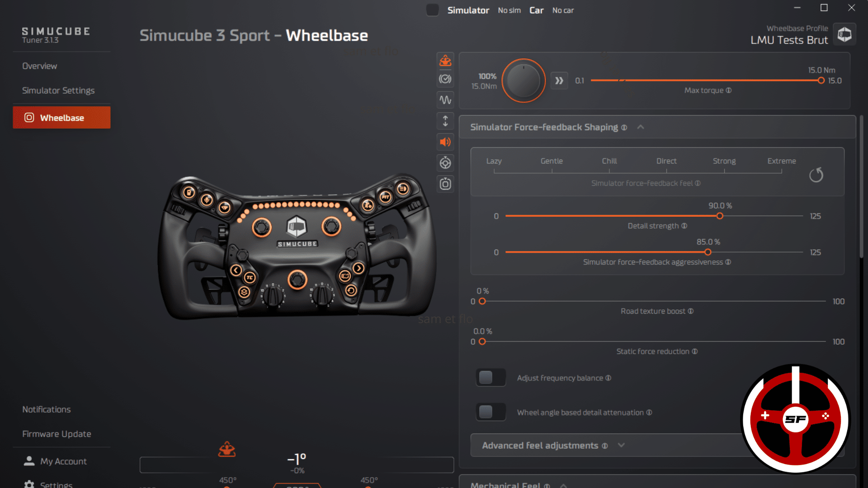The image size is (868, 488).
Task: Click the steering wheel centering icon
Action: (x=445, y=163)
